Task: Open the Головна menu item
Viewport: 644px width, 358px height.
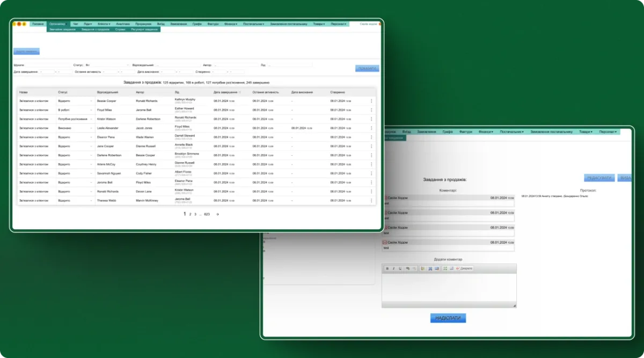Action: coord(38,24)
